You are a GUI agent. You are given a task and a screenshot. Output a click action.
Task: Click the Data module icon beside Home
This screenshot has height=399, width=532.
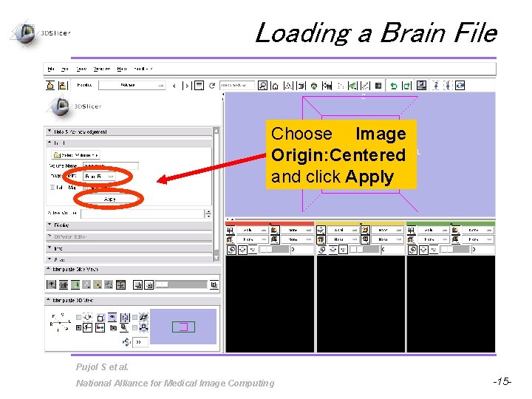288,86
